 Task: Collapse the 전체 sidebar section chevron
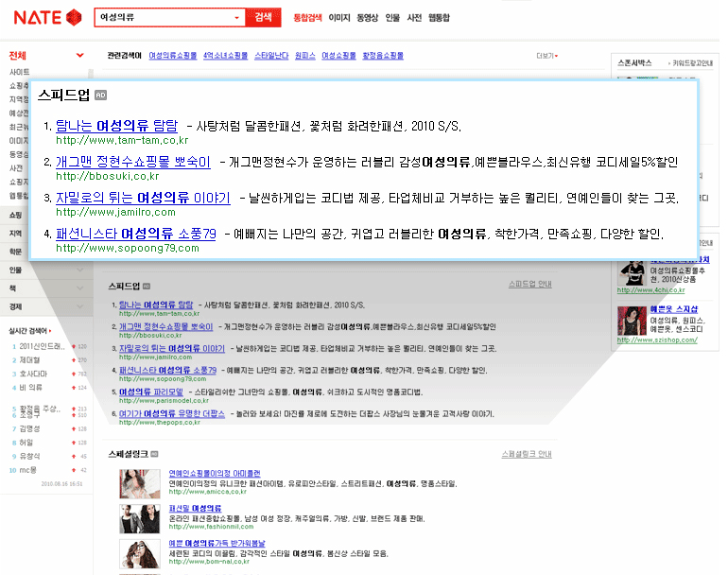pos(79,55)
